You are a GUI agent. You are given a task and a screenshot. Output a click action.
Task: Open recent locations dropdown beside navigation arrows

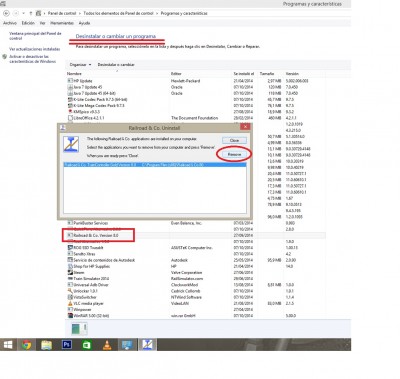click(x=23, y=13)
